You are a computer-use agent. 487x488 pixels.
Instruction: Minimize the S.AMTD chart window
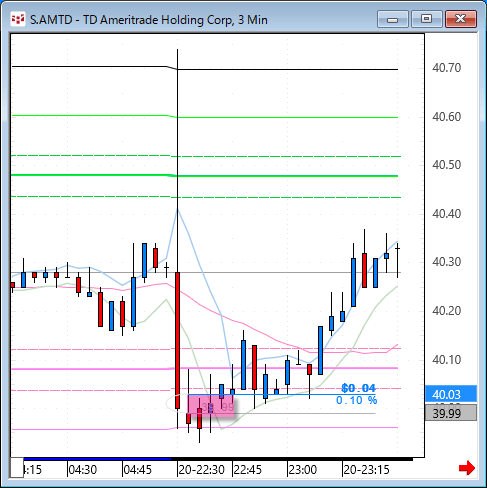pyautogui.click(x=393, y=19)
